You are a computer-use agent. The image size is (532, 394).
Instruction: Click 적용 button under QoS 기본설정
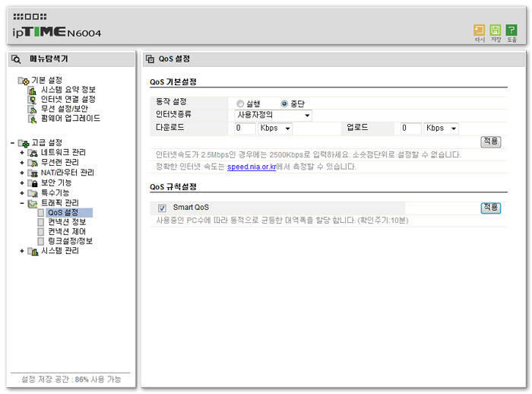491,141
